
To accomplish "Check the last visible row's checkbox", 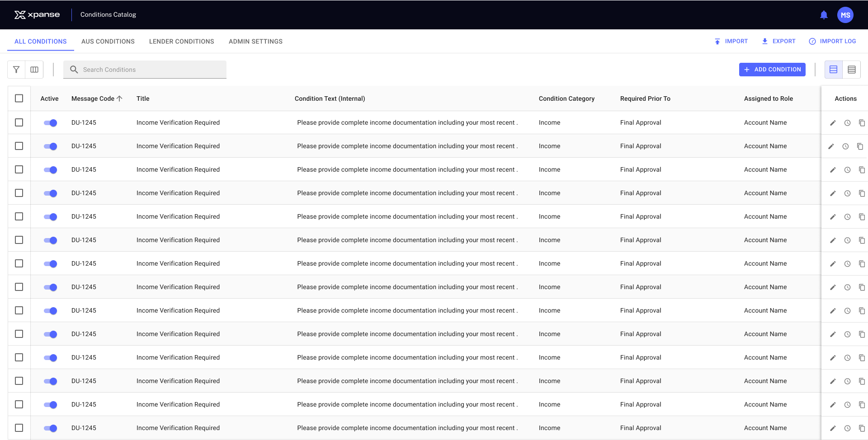I will coord(19,428).
